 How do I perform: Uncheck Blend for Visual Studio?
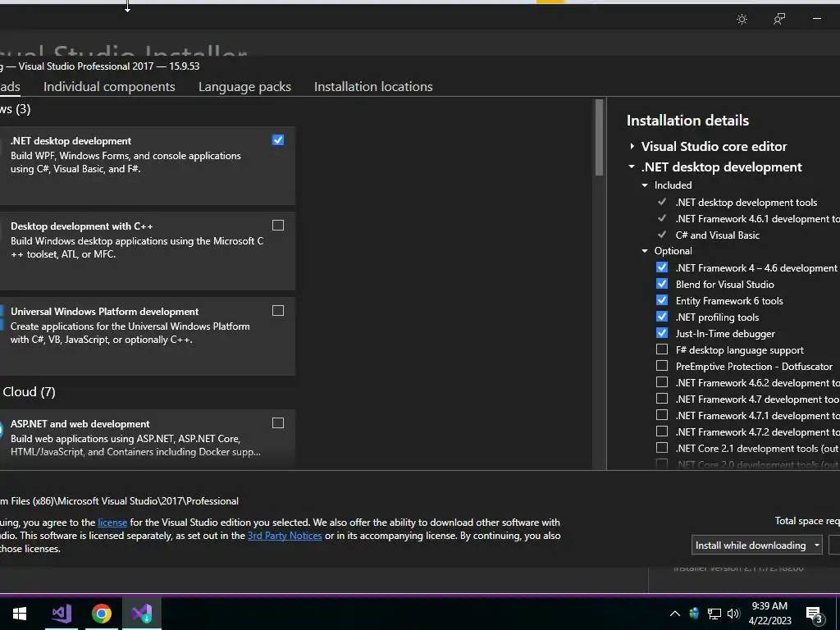662,284
